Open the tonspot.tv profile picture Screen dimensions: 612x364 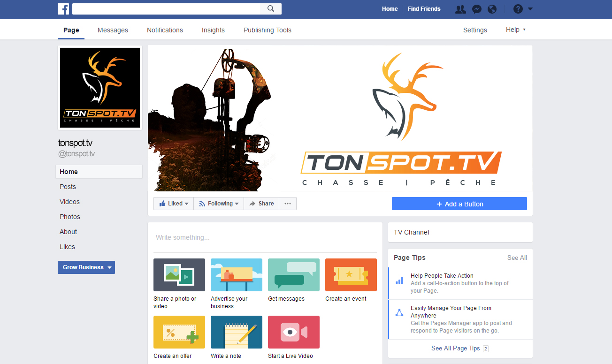100,88
